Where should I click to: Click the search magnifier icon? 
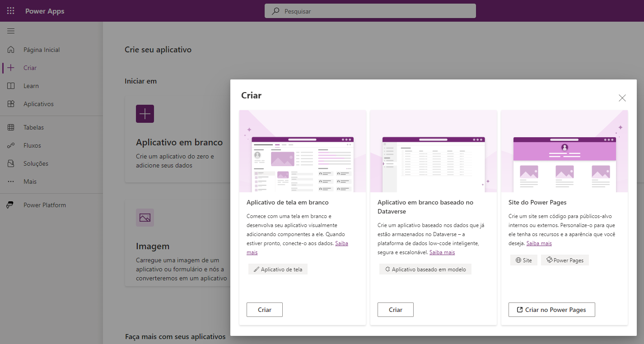275,11
